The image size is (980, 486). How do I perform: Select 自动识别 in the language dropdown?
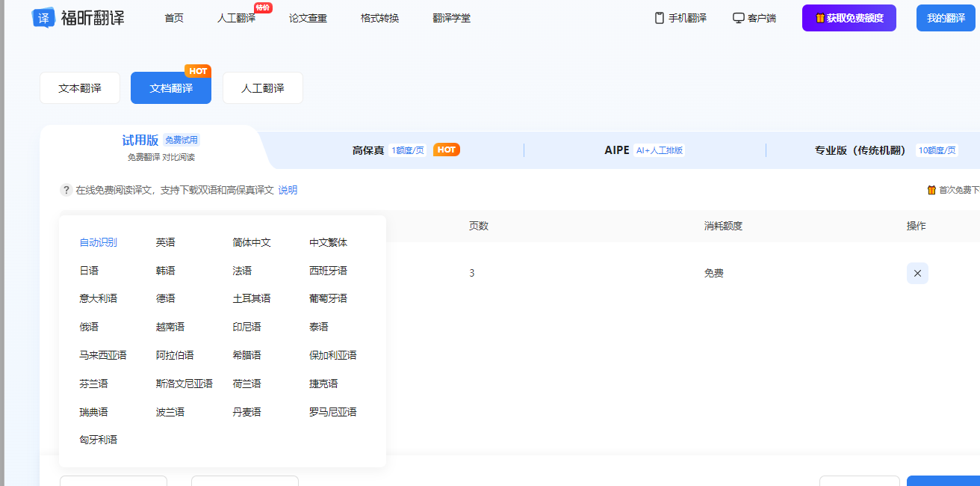(98, 242)
